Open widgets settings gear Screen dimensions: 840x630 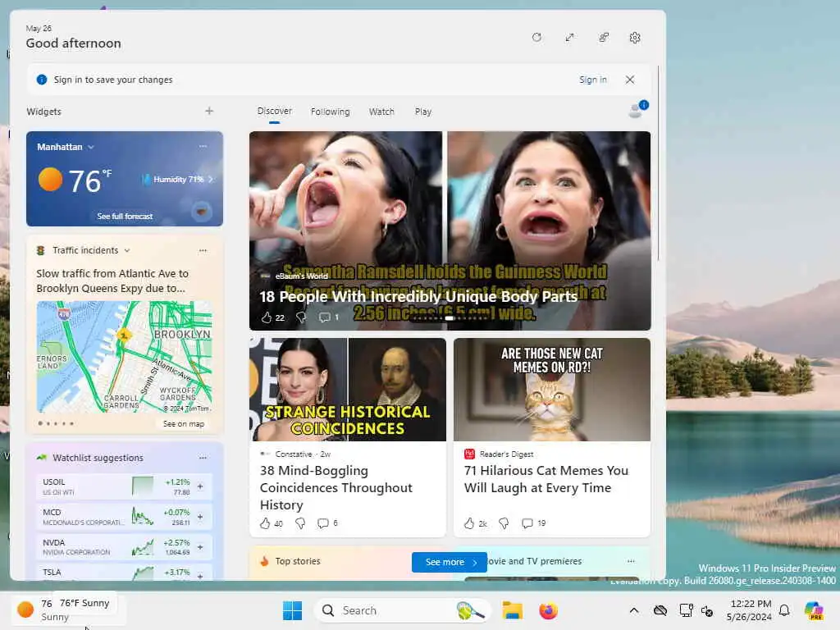(635, 38)
